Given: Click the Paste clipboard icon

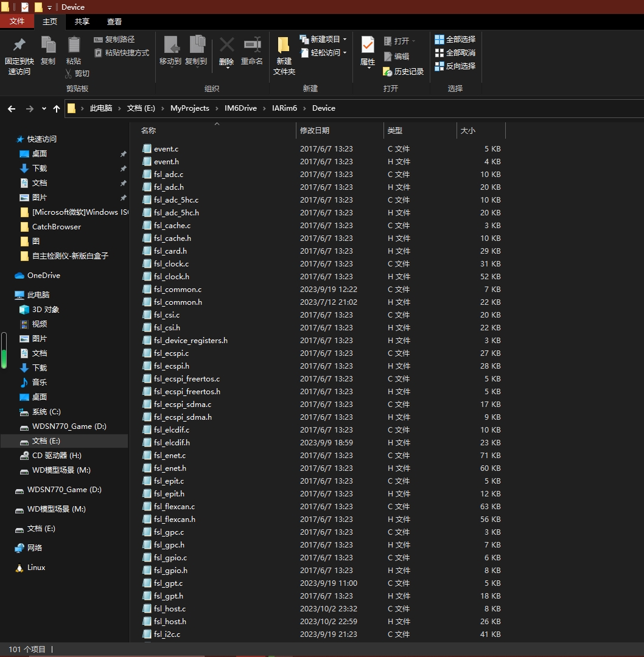Looking at the screenshot, I should click(x=74, y=44).
